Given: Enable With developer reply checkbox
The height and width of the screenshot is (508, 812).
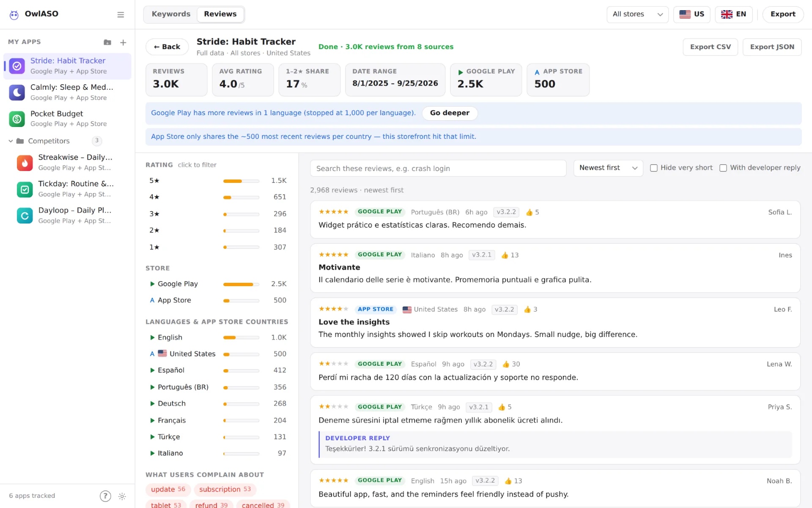Looking at the screenshot, I should click(723, 168).
